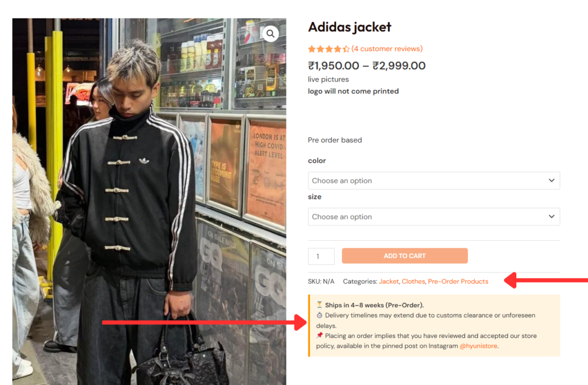This screenshot has width=588, height=385.
Task: Click the main Adidas jacket product photo
Action: (149, 201)
